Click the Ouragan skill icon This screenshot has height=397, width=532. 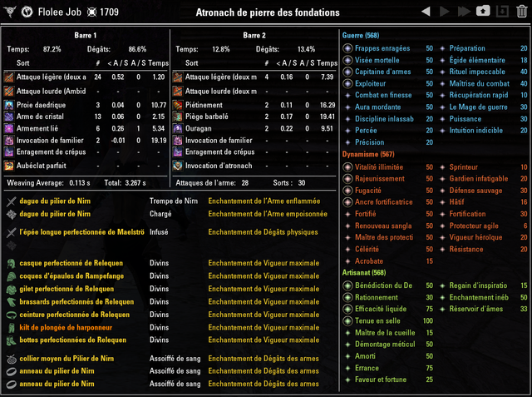click(x=178, y=129)
